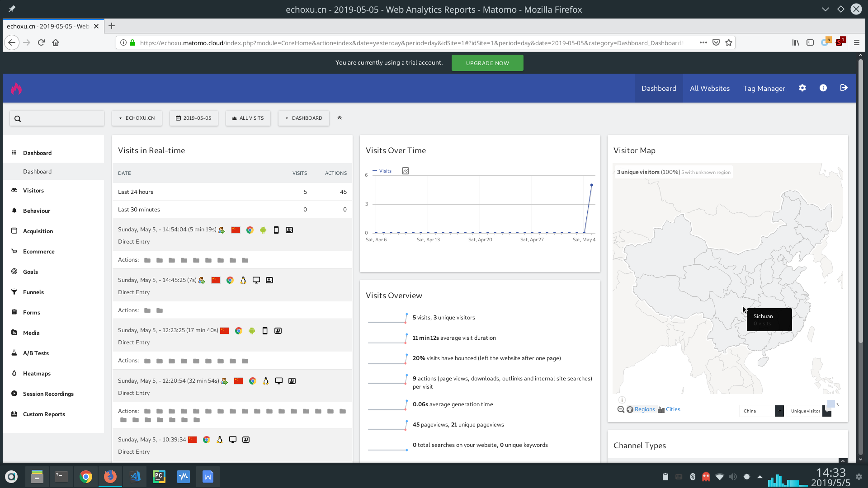Open Firefox hamburger menu

(857, 42)
